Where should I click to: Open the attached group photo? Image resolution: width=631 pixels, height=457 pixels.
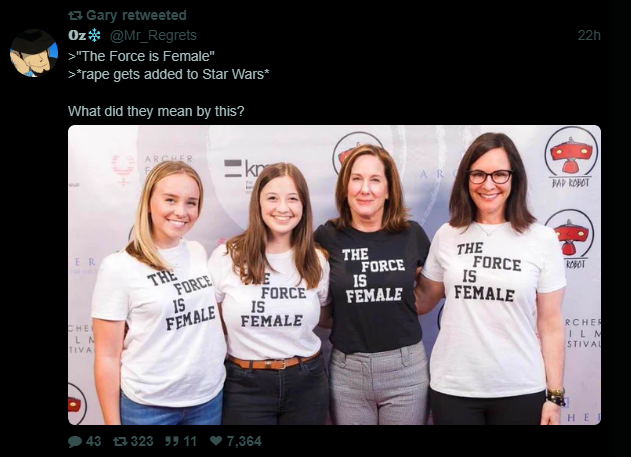coord(334,275)
